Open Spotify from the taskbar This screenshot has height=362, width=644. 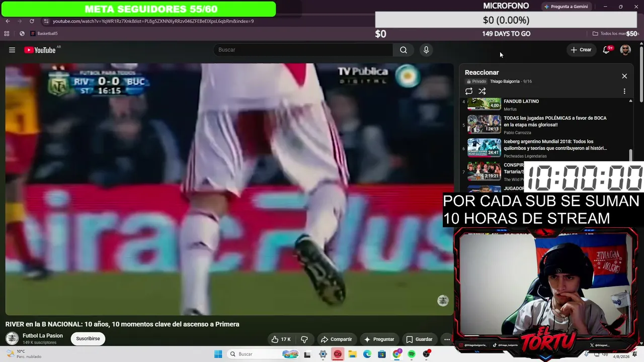[412, 354]
